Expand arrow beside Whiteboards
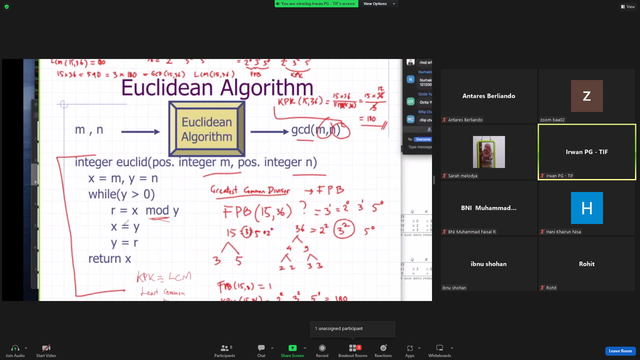The height and width of the screenshot is (360, 640). (452, 348)
